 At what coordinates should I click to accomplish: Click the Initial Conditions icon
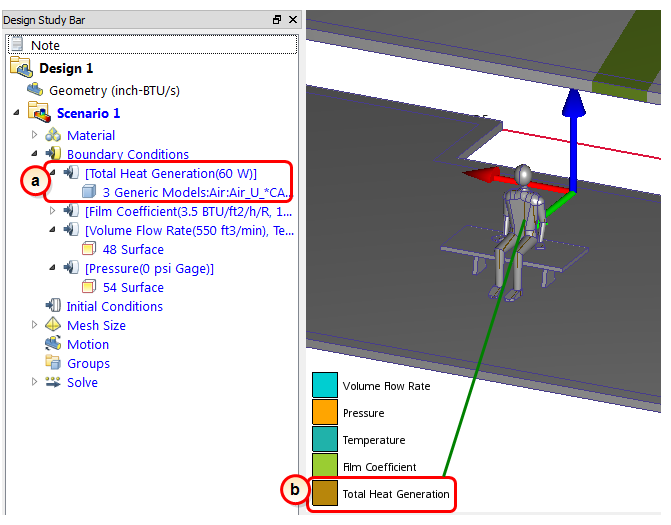coord(53,305)
